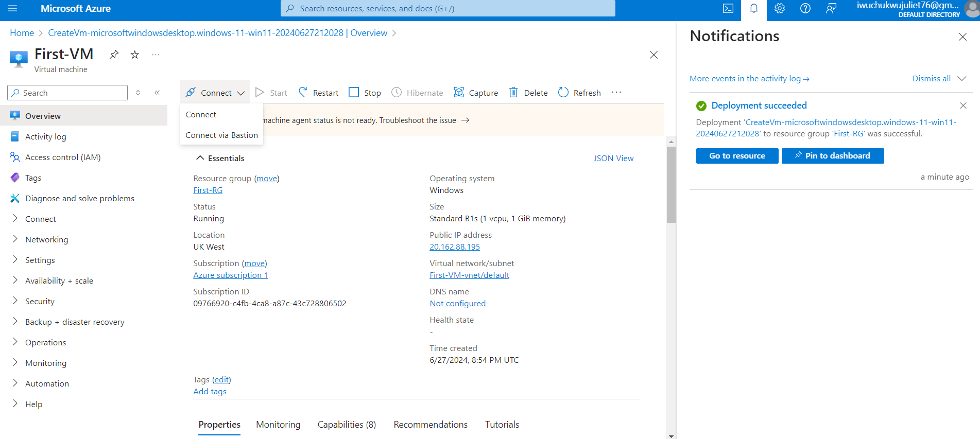The image size is (980, 439).
Task: Open public IP address 20.162.88.195
Action: pos(455,247)
